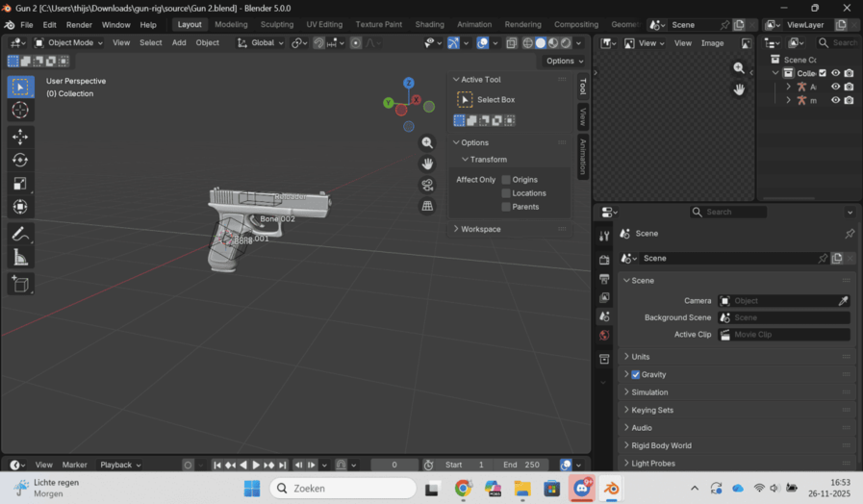
Task: Click the Animation sidebar tab
Action: pos(583,157)
